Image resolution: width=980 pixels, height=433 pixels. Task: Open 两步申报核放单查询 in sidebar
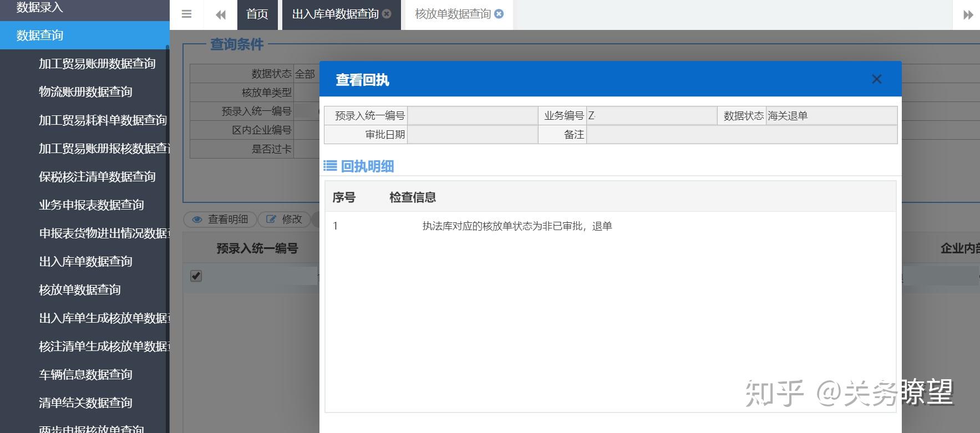pyautogui.click(x=92, y=429)
